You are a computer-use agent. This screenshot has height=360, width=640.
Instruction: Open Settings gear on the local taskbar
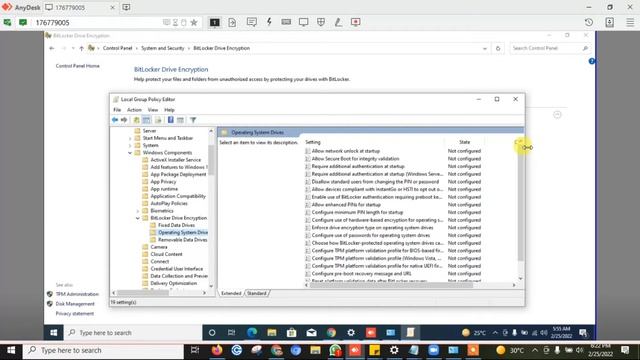point(394,350)
